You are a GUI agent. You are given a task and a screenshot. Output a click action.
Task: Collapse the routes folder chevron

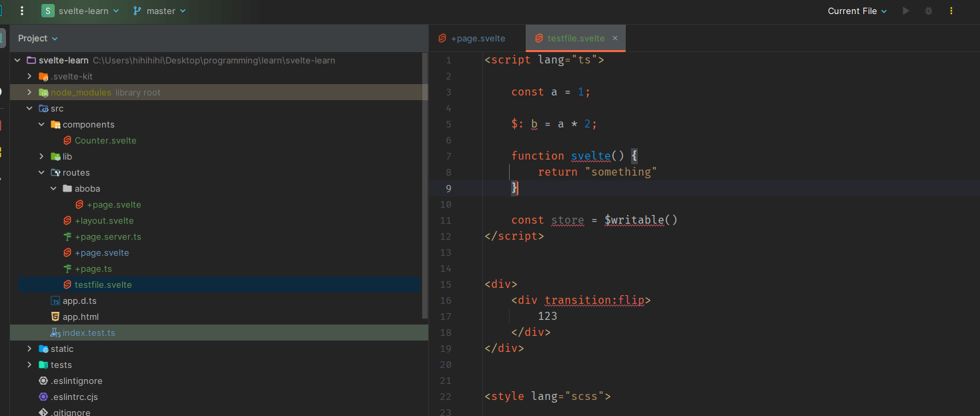click(x=41, y=172)
